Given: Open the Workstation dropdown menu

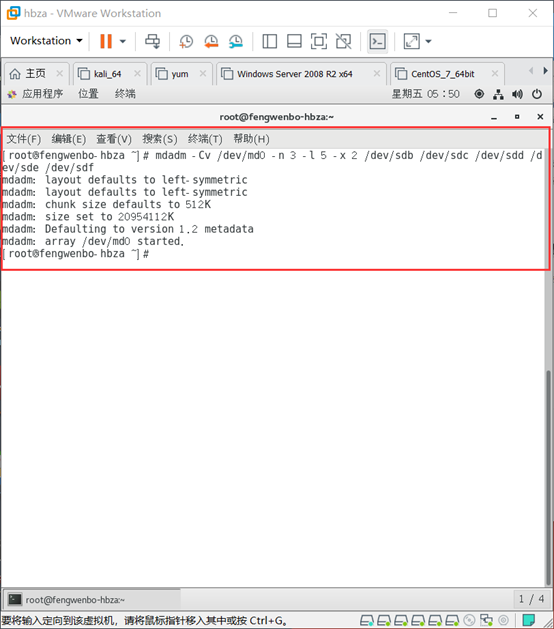Looking at the screenshot, I should pyautogui.click(x=46, y=41).
